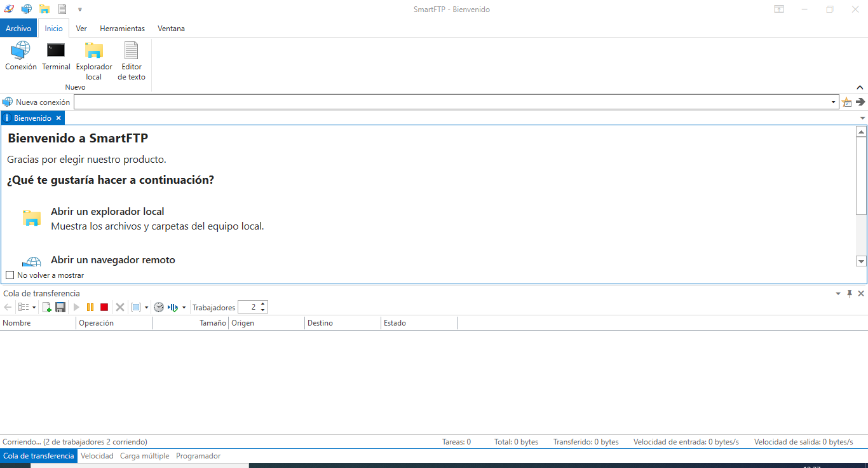The image size is (868, 468).
Task: Sort queue by Destino column
Action: click(343, 323)
